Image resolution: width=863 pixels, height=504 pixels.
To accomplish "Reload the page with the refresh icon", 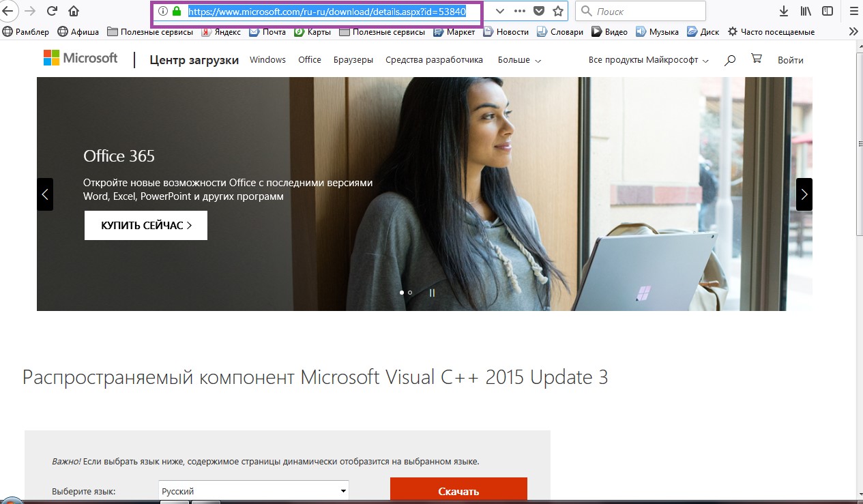I will 52,11.
